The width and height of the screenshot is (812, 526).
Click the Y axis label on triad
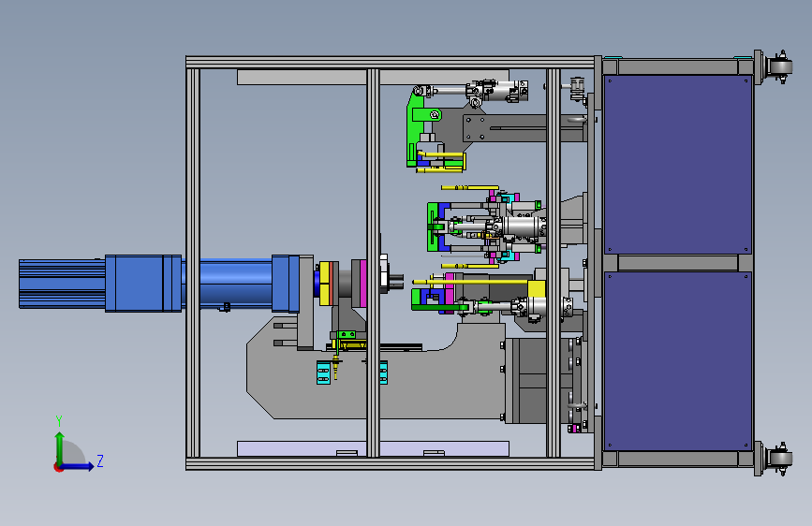[x=59, y=420]
